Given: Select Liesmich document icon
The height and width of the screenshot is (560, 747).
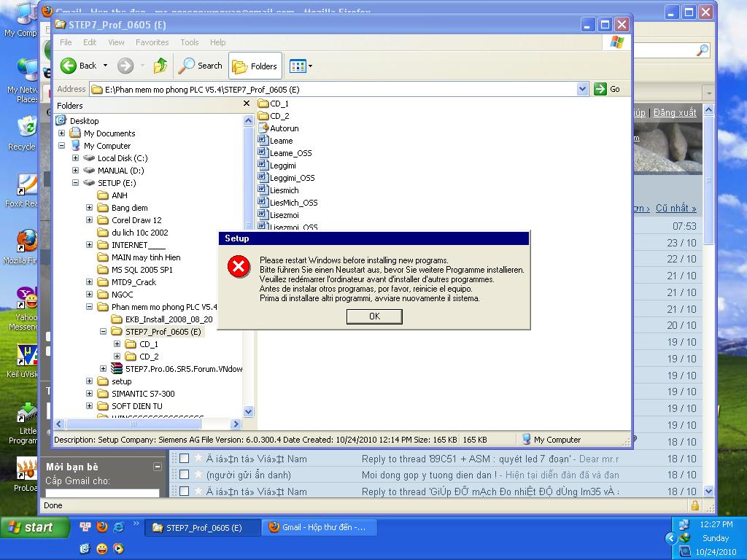Looking at the screenshot, I should 263,190.
